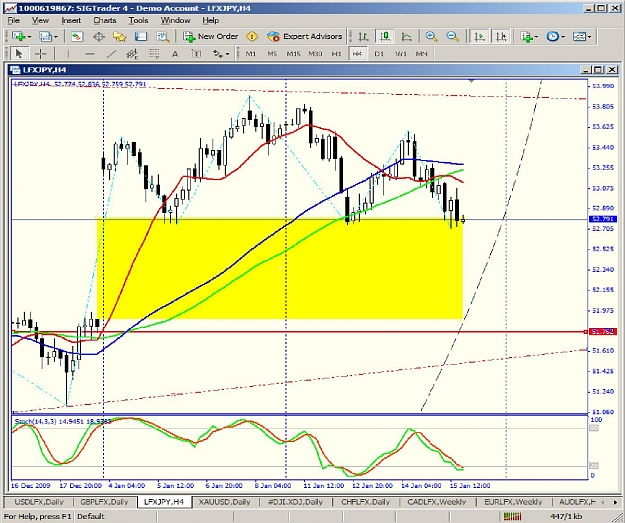This screenshot has width=625, height=523.
Task: Click the Periods clock icon
Action: click(552, 37)
